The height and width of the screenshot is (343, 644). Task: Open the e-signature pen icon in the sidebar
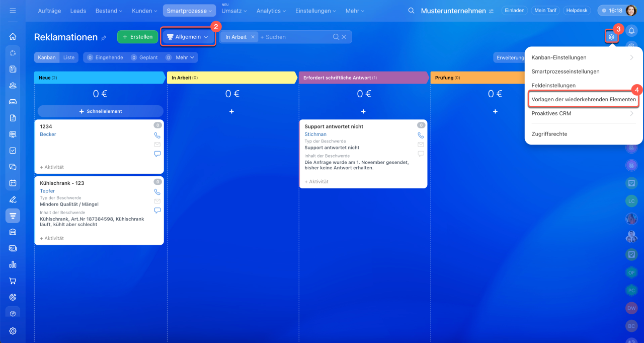pyautogui.click(x=13, y=199)
